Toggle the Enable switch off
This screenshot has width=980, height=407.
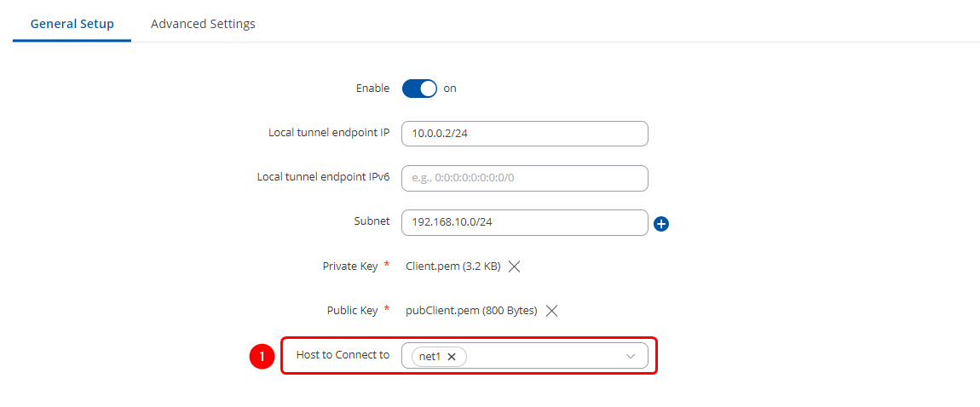(x=419, y=89)
